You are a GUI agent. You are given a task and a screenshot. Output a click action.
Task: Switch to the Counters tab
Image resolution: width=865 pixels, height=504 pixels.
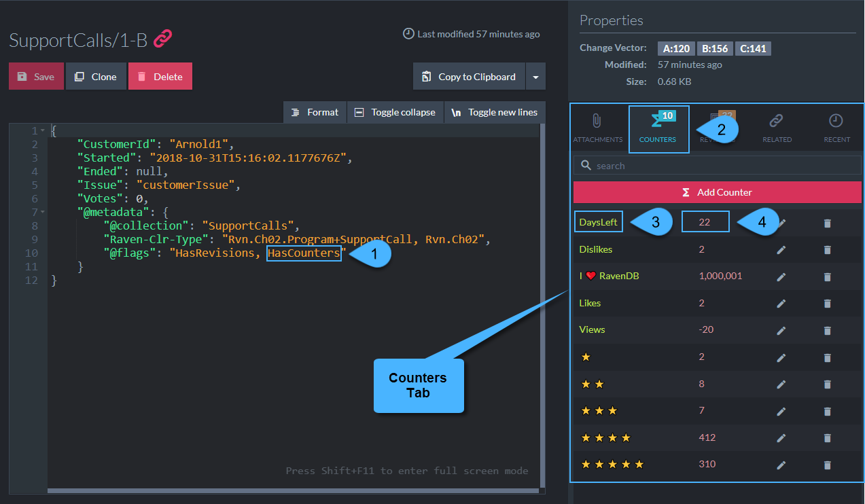pos(658,128)
